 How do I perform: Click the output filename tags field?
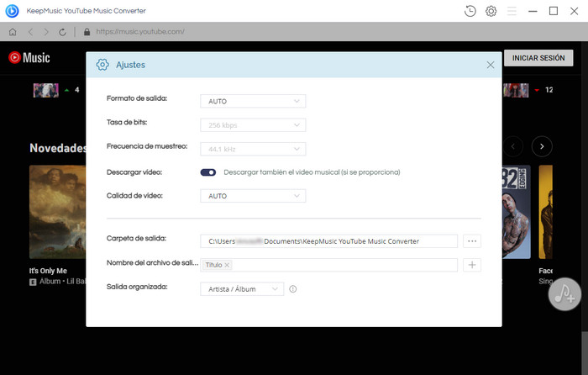[329, 265]
